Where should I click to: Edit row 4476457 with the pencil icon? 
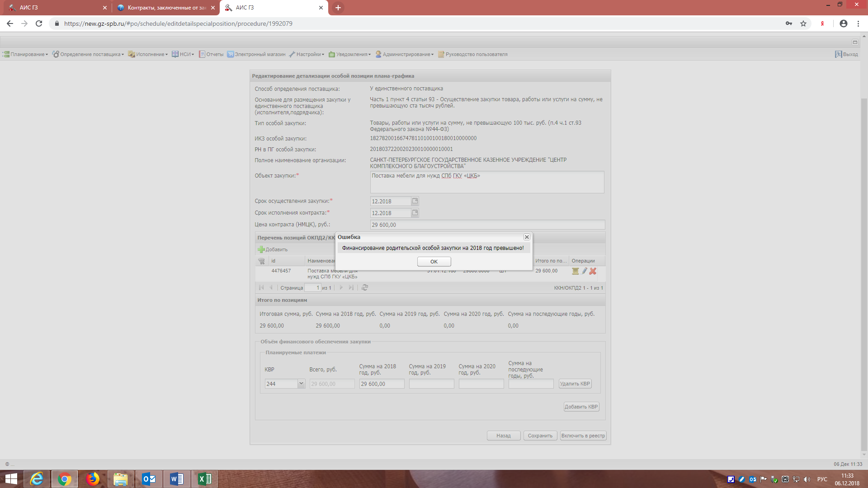[584, 271]
